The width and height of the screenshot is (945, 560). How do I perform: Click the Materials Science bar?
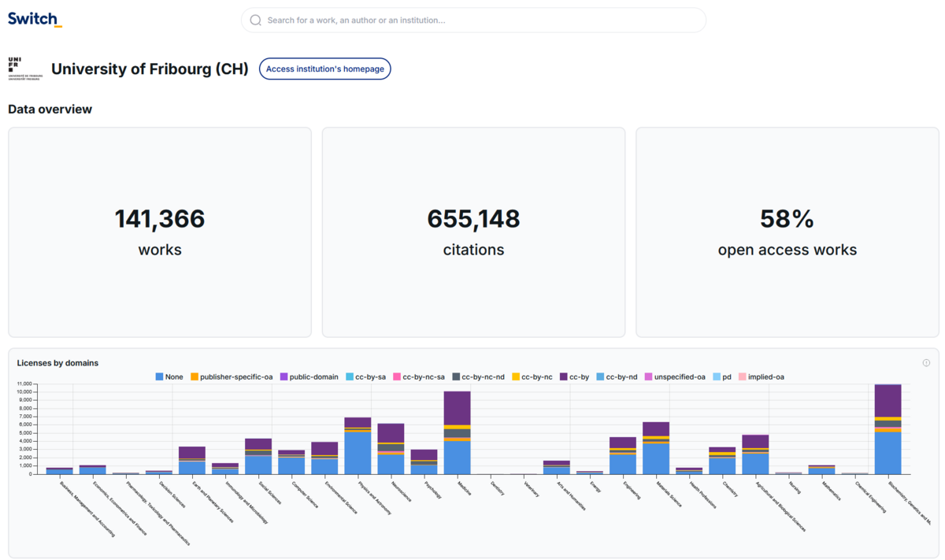click(x=656, y=449)
